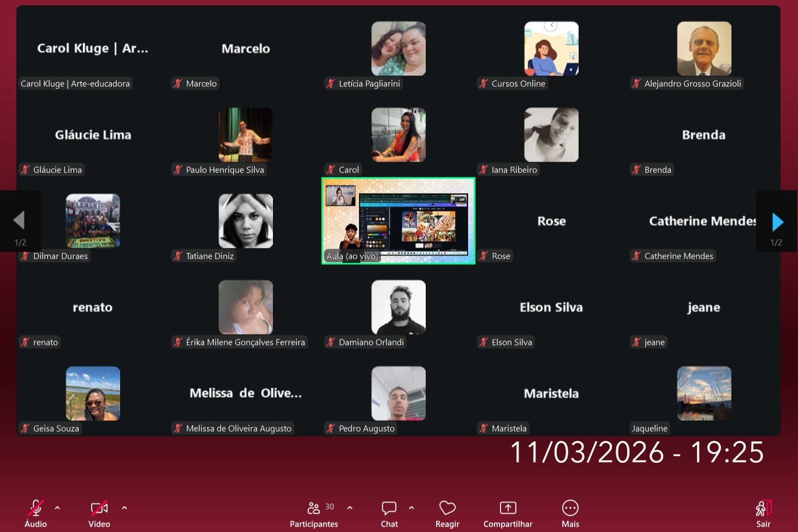Expand the chat options caret
Viewport: 798px width, 532px height.
412,507
